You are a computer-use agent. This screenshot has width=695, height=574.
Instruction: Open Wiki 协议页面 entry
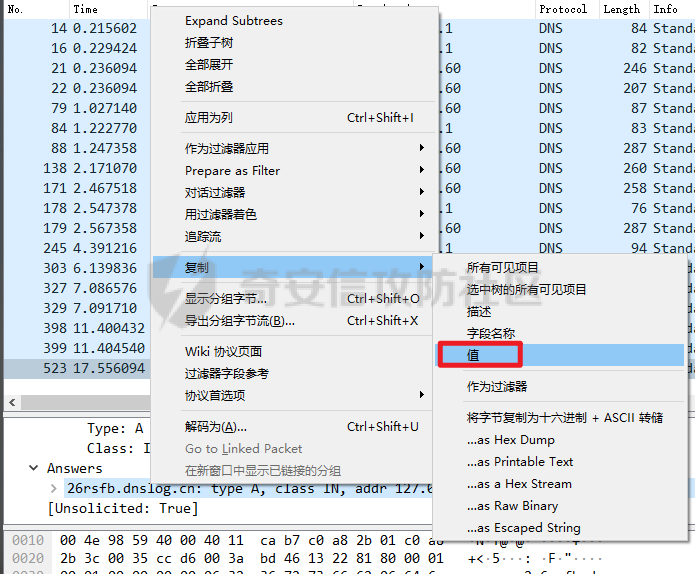(223, 351)
